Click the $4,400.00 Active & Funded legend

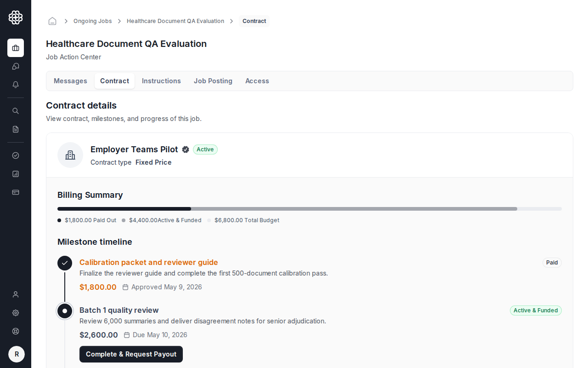click(x=162, y=220)
